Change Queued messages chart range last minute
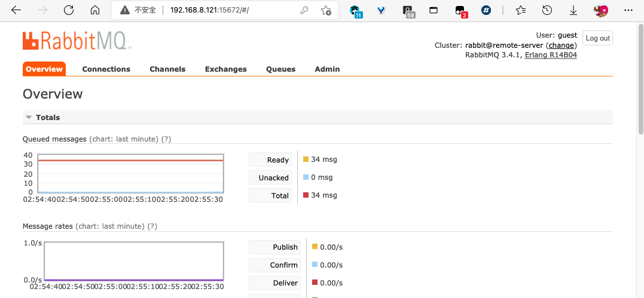Image resolution: width=644 pixels, height=298 pixels. (x=124, y=139)
